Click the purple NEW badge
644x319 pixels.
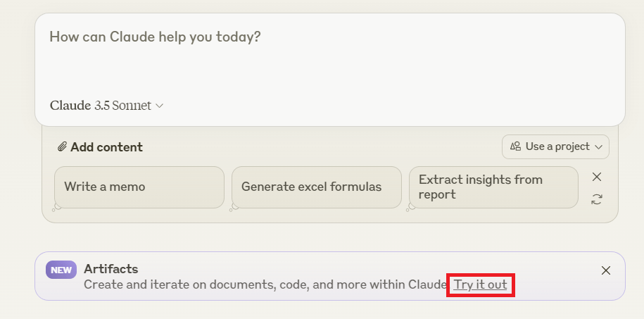pyautogui.click(x=61, y=270)
